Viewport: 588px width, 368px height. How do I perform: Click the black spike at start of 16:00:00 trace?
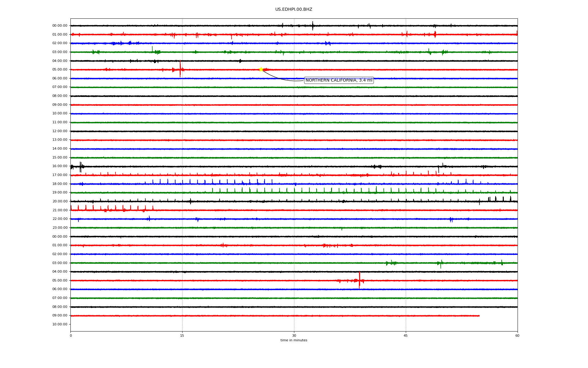coord(80,167)
